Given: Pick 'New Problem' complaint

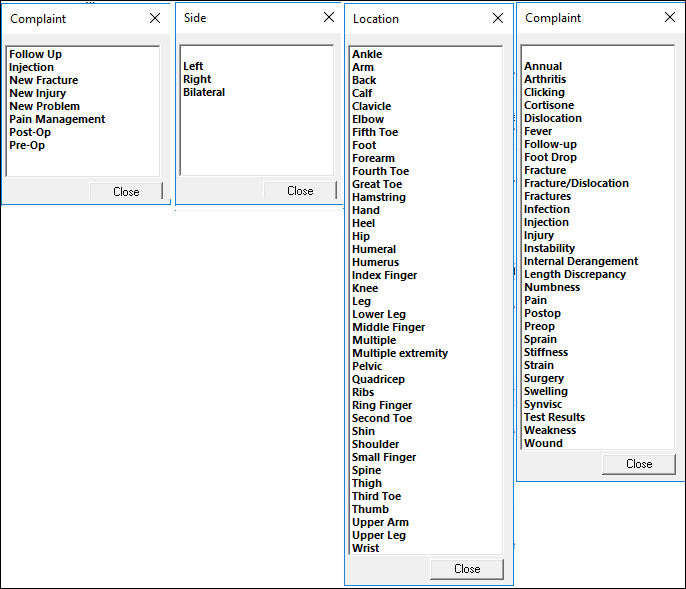Looking at the screenshot, I should point(45,106).
